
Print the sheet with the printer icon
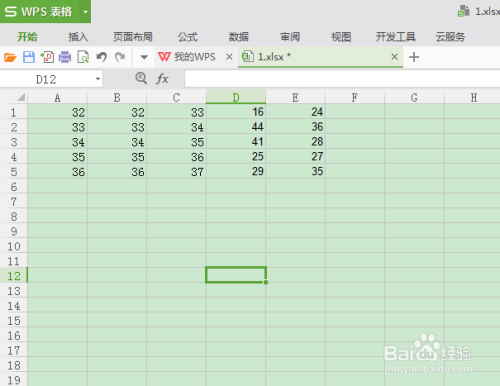65,57
